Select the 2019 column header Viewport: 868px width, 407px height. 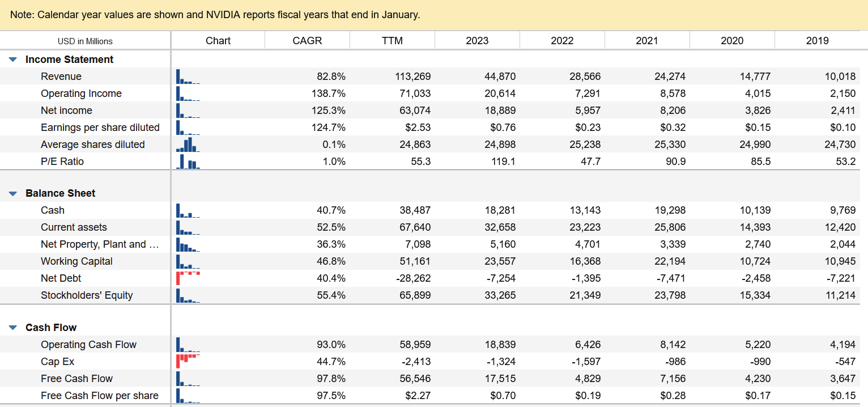tap(817, 41)
